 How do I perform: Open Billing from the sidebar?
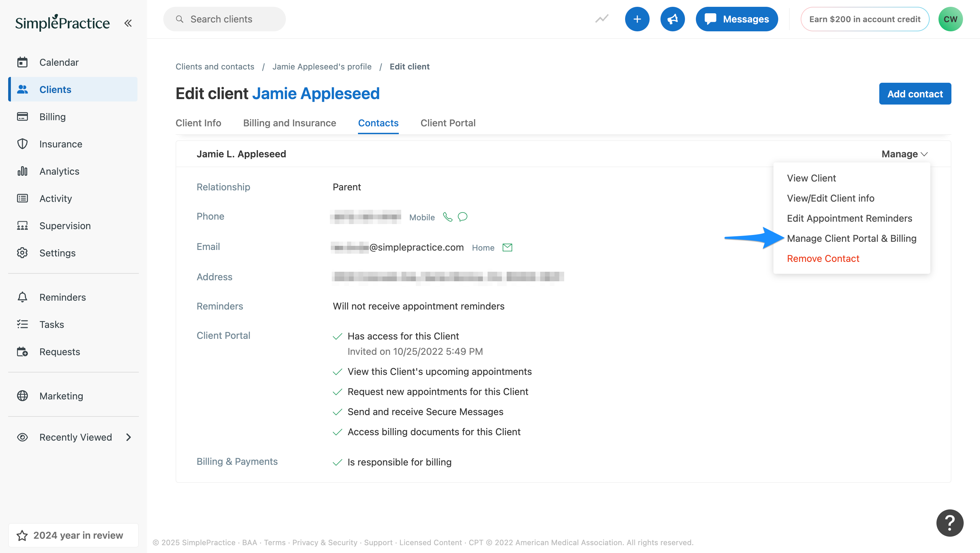(x=73, y=116)
